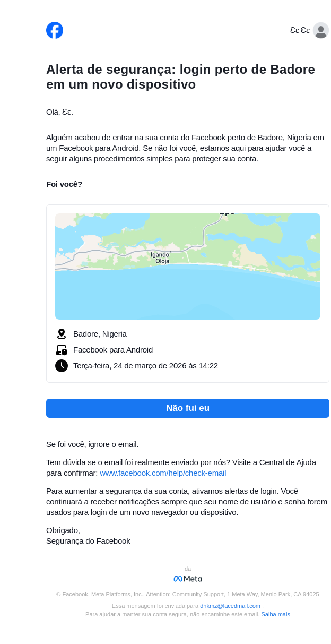This screenshot has height=644, width=331.
Task: Click the Ɛε Ɛε username at top
Action: pyautogui.click(x=300, y=30)
